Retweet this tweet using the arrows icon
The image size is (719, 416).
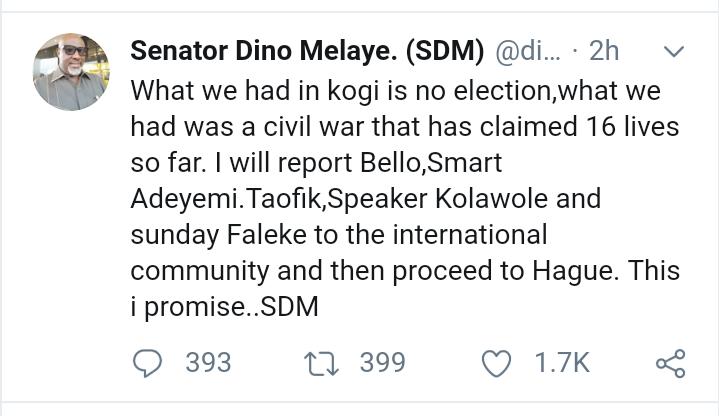(324, 362)
